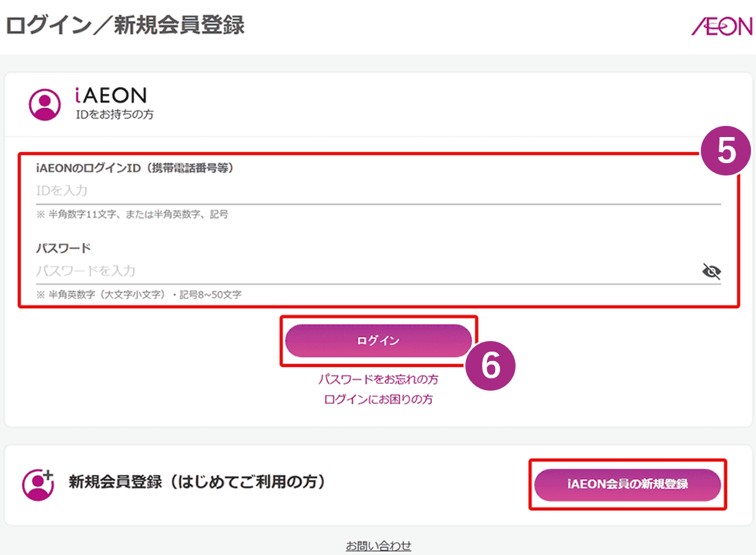756x555 pixels.
Task: Click the iAEON brand logo text
Action: point(110,96)
